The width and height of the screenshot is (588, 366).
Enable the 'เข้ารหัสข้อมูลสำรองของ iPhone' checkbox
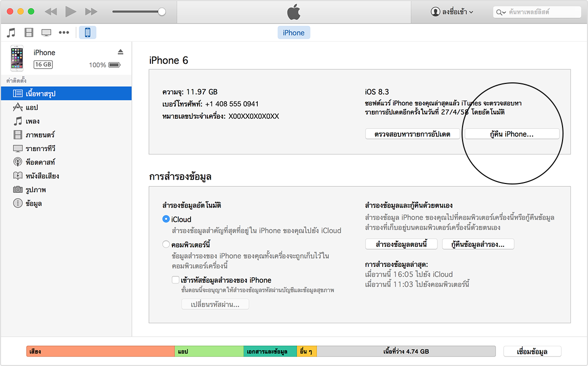(175, 280)
